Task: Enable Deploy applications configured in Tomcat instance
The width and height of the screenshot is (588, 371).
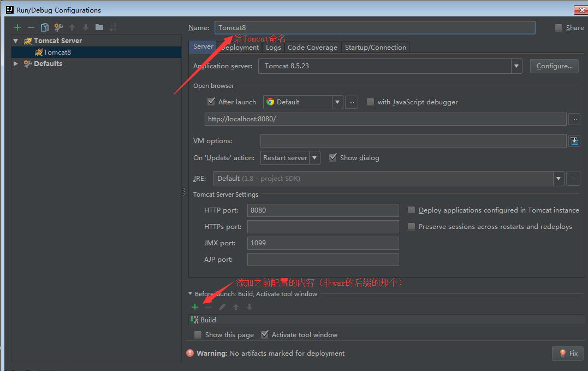Action: click(411, 210)
